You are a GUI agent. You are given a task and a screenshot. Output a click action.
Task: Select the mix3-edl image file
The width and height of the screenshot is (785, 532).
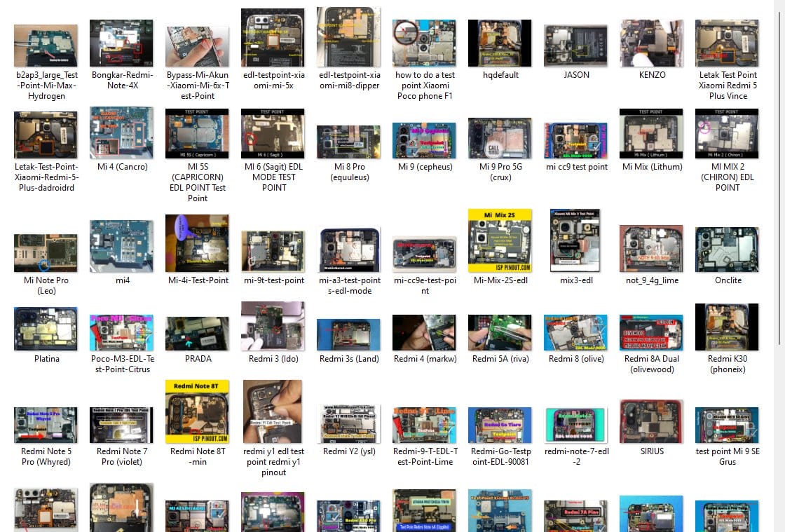(575, 240)
